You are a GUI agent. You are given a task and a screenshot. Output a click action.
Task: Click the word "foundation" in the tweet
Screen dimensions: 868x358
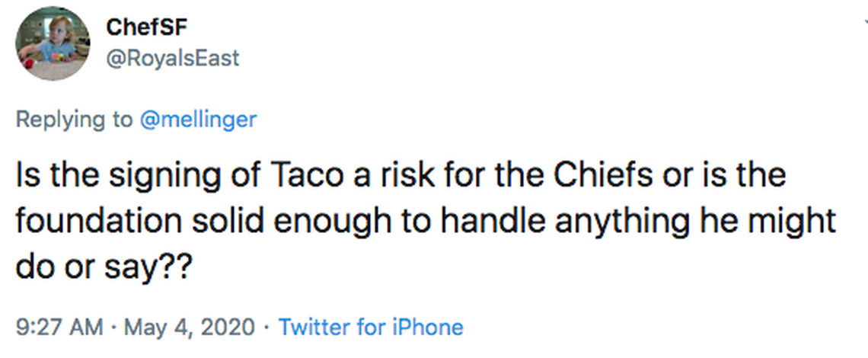point(96,222)
